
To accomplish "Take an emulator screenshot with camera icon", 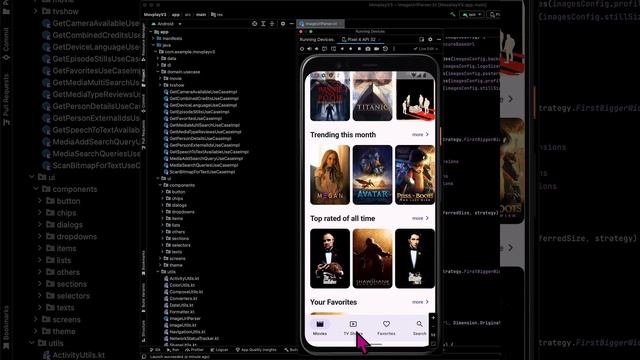I will pyautogui.click(x=368, y=49).
